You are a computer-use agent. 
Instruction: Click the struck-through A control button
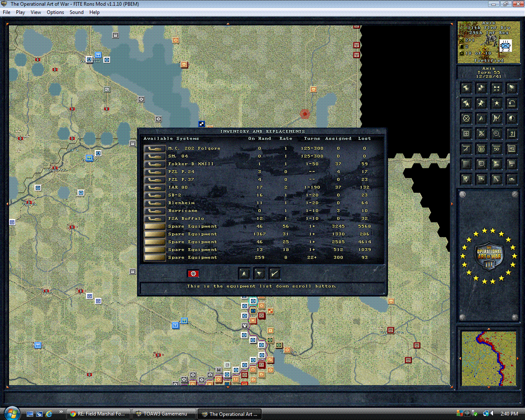[466, 148]
